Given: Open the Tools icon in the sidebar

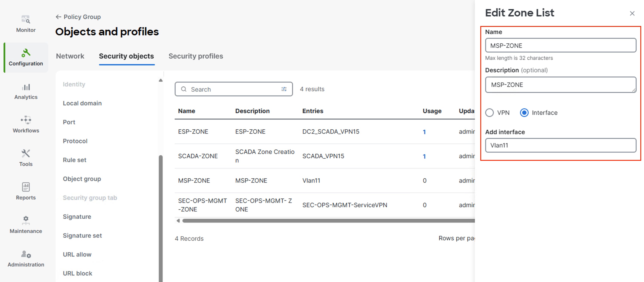Looking at the screenshot, I should pyautogui.click(x=26, y=153).
